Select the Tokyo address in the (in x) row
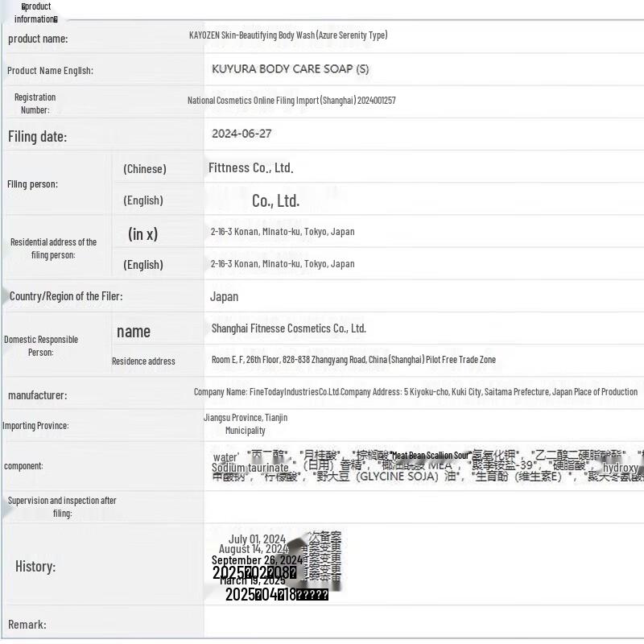The width and height of the screenshot is (644, 644). [x=282, y=232]
